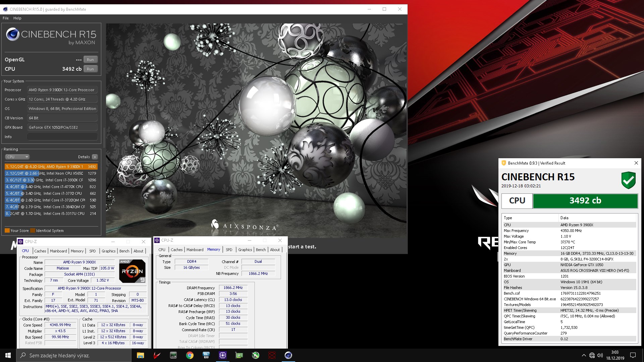The width and height of the screenshot is (644, 362).
Task: Run the CPU benchmark
Action: (90, 69)
